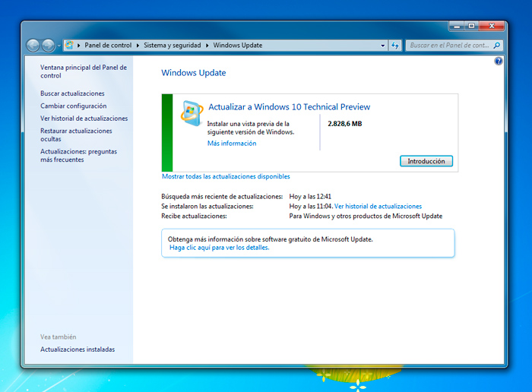Expand arrow before Sistema y seguridad breadcrumb
The width and height of the screenshot is (532, 392).
coord(138,46)
